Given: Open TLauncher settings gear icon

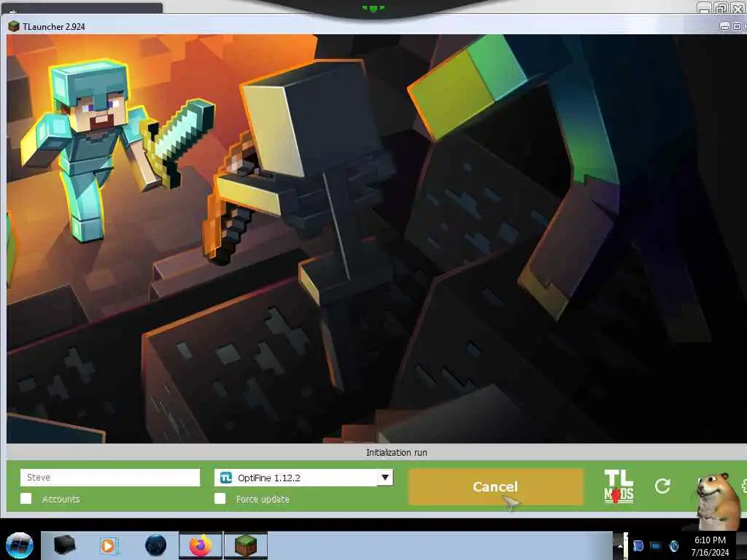Looking at the screenshot, I should click(744, 486).
